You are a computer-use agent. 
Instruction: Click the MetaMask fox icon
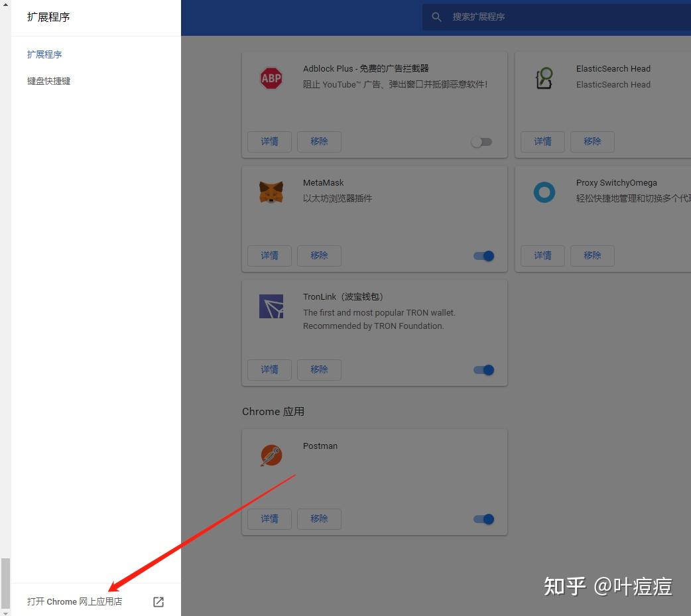(x=271, y=192)
